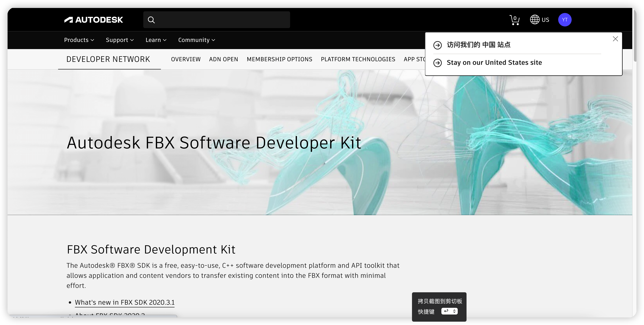The height and width of the screenshot is (325, 644).
Task: Expand the Learn dropdown menu
Action: [156, 40]
